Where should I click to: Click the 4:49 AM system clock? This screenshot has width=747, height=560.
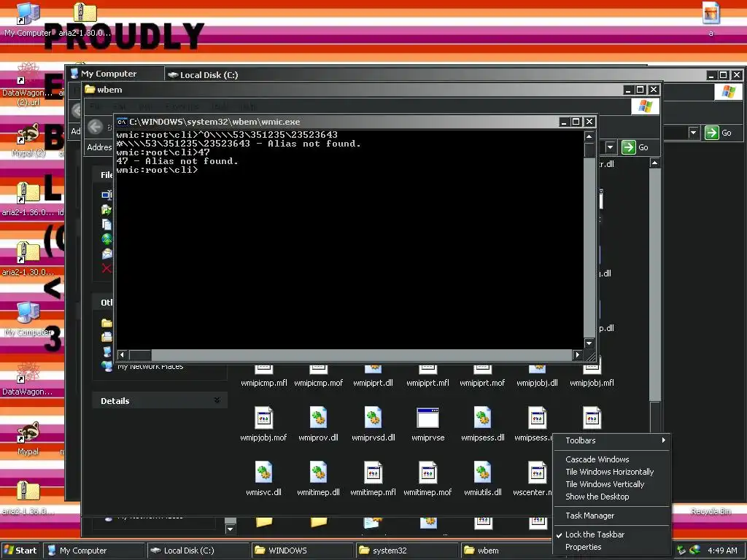pos(721,551)
